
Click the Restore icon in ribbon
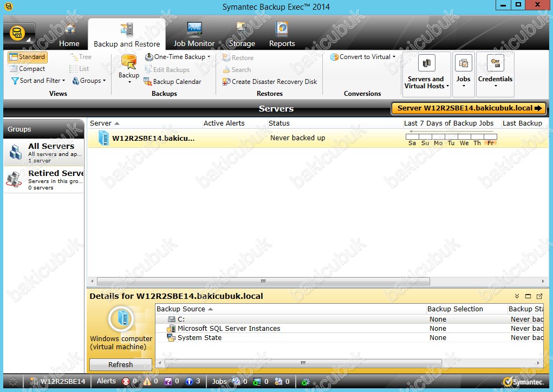pos(226,57)
